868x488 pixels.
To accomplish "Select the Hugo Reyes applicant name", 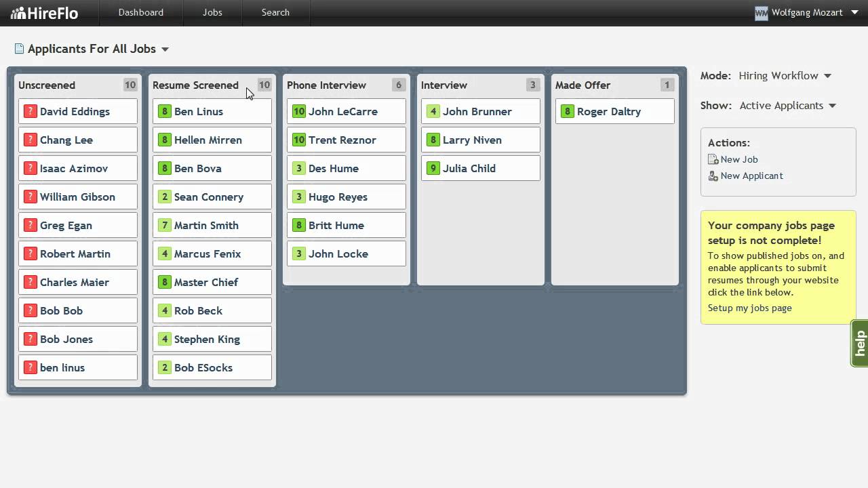I will 338,197.
